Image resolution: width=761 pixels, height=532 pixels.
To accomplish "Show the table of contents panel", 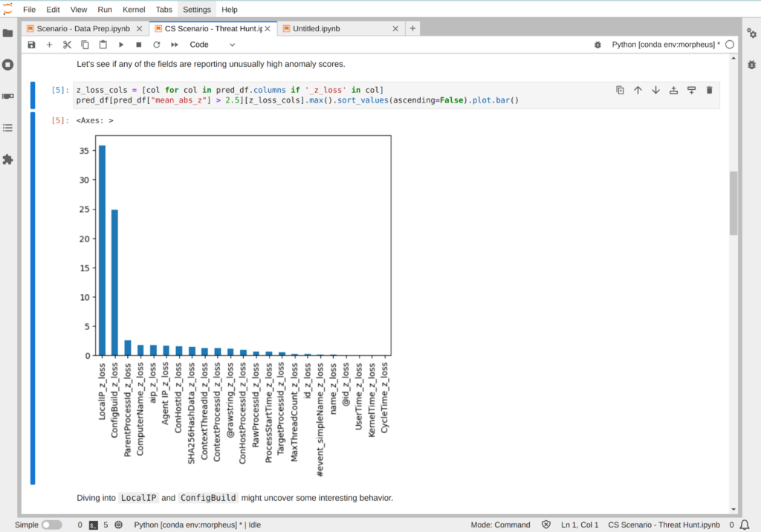I will click(8, 128).
